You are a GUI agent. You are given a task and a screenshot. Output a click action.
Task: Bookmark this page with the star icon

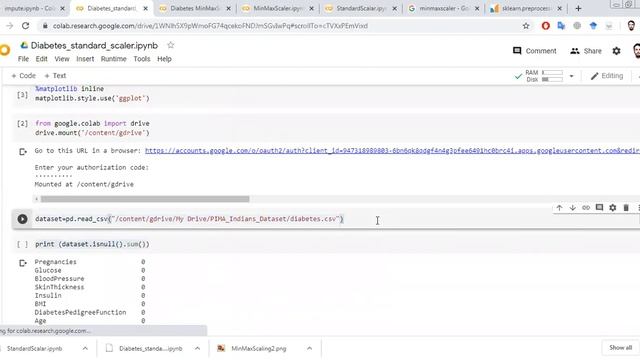point(526,26)
